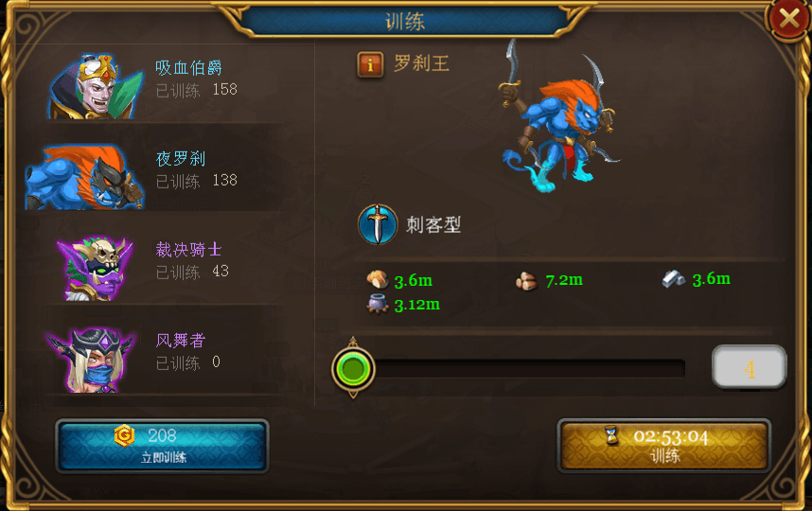Start instant training with 立即训练 button
Viewport: 812px width, 511px height.
tap(162, 446)
